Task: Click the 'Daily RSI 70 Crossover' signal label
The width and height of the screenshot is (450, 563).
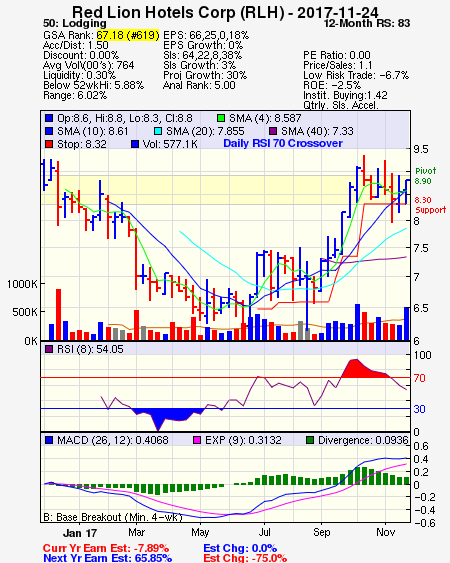Action: click(283, 143)
